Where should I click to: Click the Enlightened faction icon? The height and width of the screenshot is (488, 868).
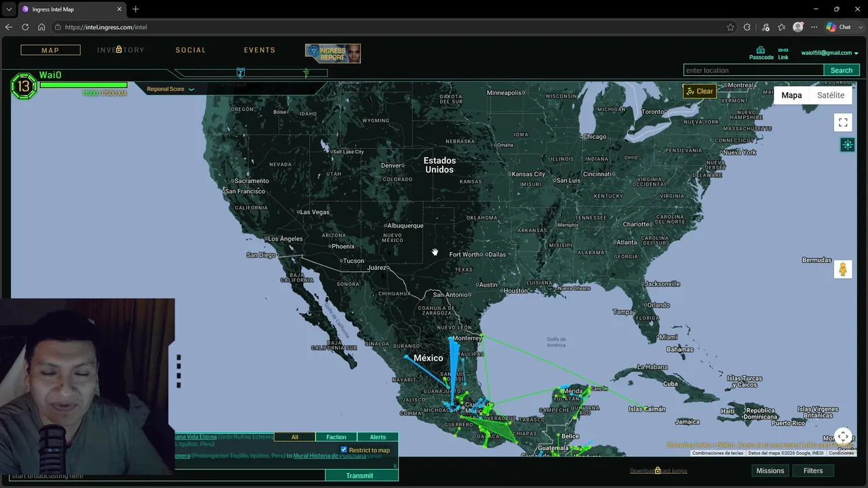tap(307, 73)
